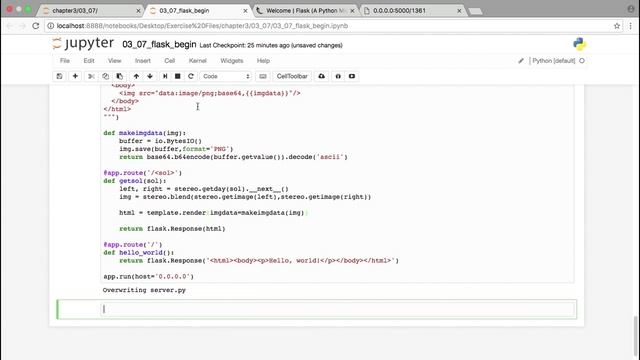The height and width of the screenshot is (360, 640).
Task: Click the Python [default] kernel name
Action: (553, 61)
